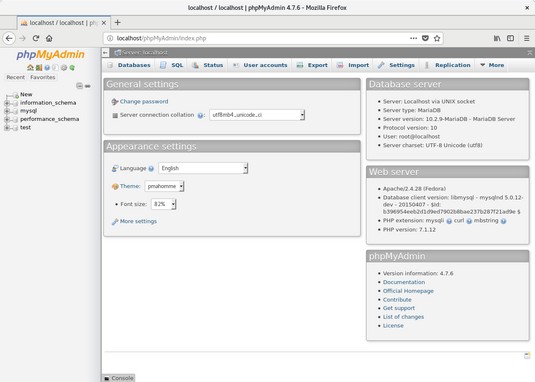Image resolution: width=535 pixels, height=382 pixels.
Task: Click the New database icon in tree
Action: point(16,95)
